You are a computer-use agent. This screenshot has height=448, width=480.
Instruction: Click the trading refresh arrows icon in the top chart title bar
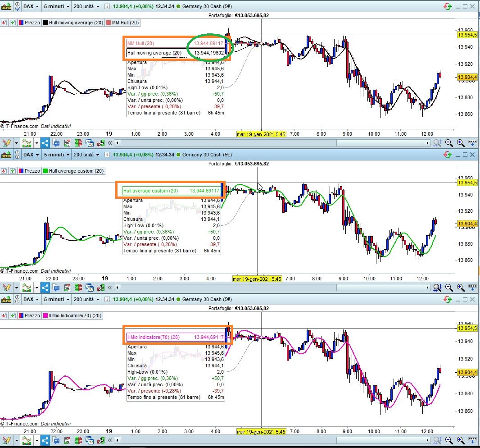tap(448, 6)
